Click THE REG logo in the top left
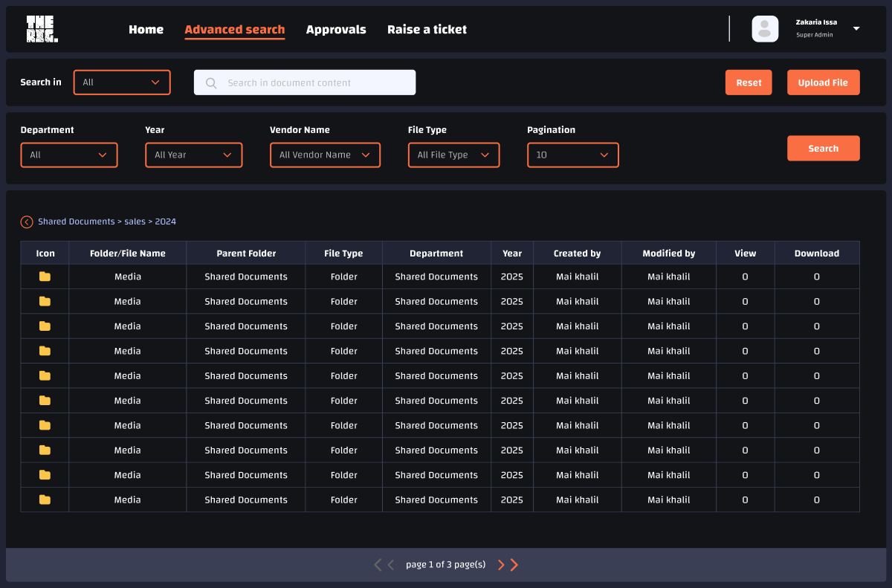Screen dimensions: 892x588 tap(42, 28)
